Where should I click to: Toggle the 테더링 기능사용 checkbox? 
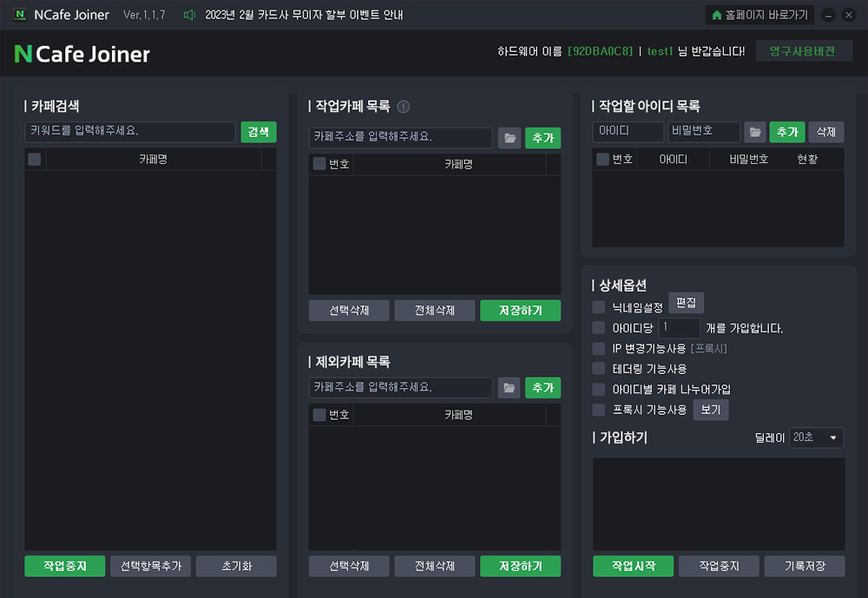[x=599, y=369]
